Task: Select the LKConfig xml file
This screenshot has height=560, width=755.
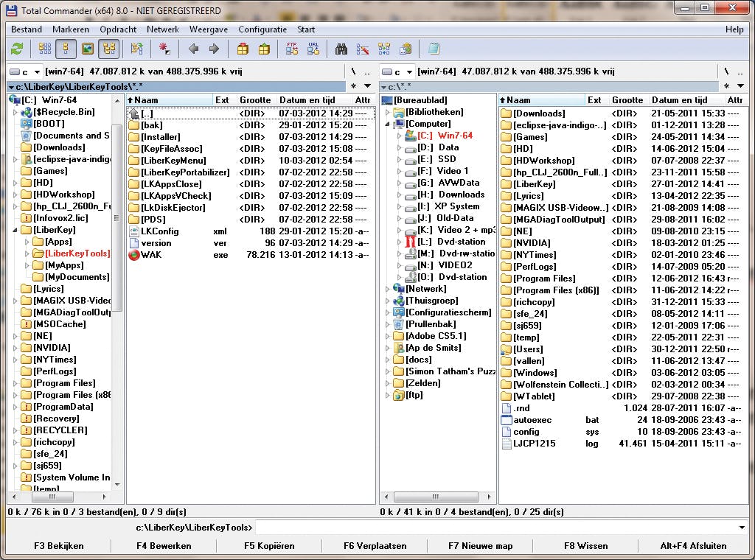Action: pos(251,231)
